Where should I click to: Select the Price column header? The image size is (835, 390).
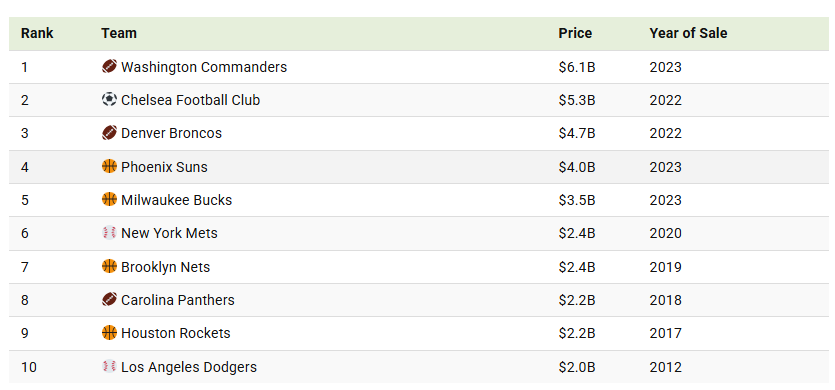point(575,33)
